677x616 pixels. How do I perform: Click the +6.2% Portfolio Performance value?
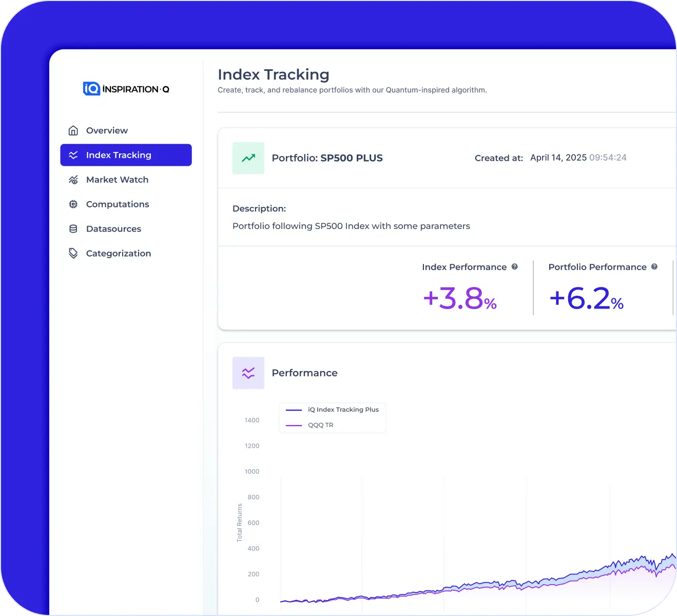click(585, 298)
